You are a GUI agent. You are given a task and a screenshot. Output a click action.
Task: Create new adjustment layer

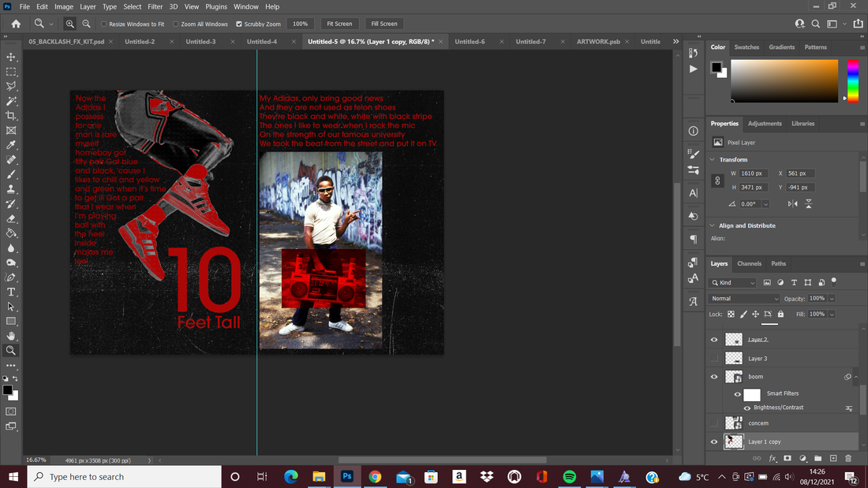tap(803, 458)
